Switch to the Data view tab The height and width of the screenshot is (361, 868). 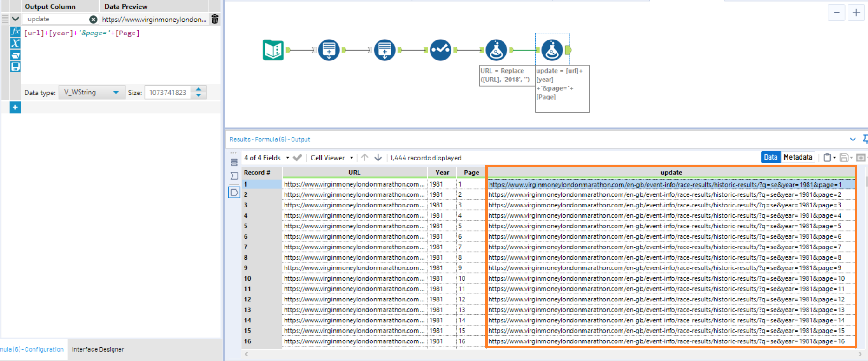click(770, 157)
